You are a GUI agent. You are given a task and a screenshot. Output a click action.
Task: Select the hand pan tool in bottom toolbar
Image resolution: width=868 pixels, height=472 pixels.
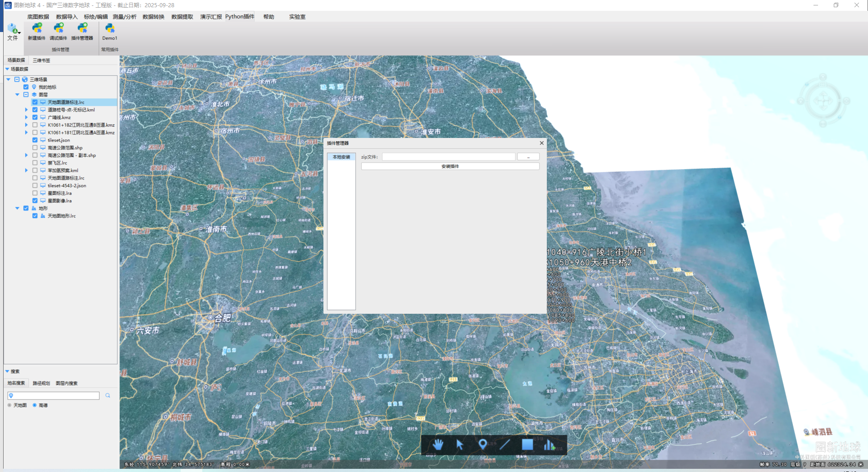tap(438, 445)
